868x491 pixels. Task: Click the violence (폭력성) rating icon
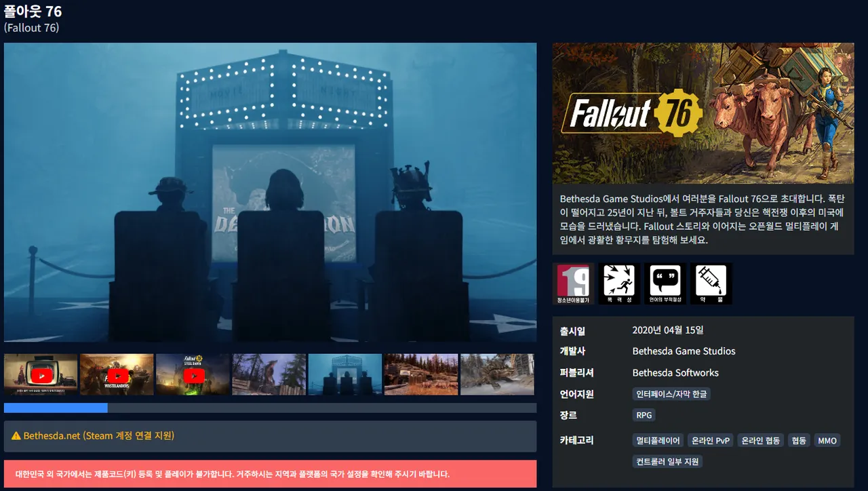tap(619, 283)
